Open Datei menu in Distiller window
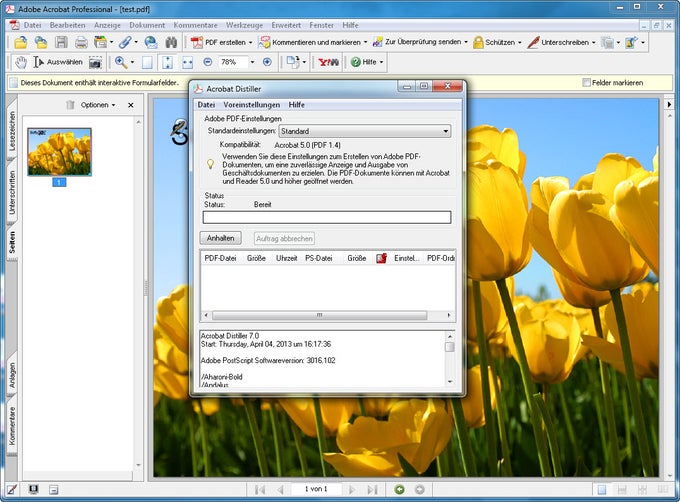Screen dimensions: 680x502 [x=206, y=105]
